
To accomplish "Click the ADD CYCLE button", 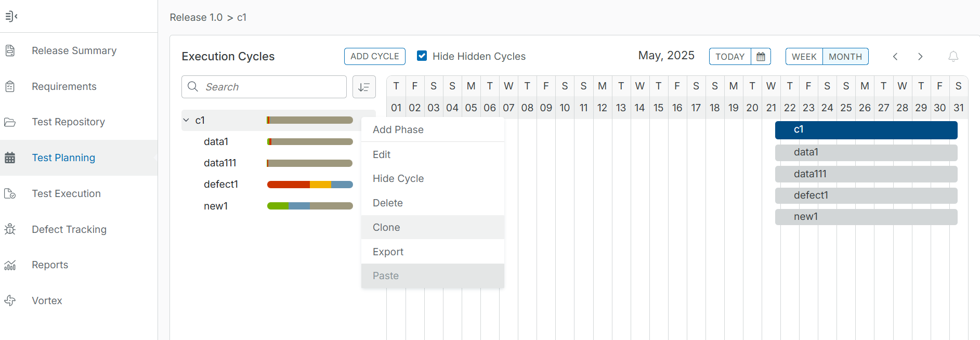I will click(374, 56).
